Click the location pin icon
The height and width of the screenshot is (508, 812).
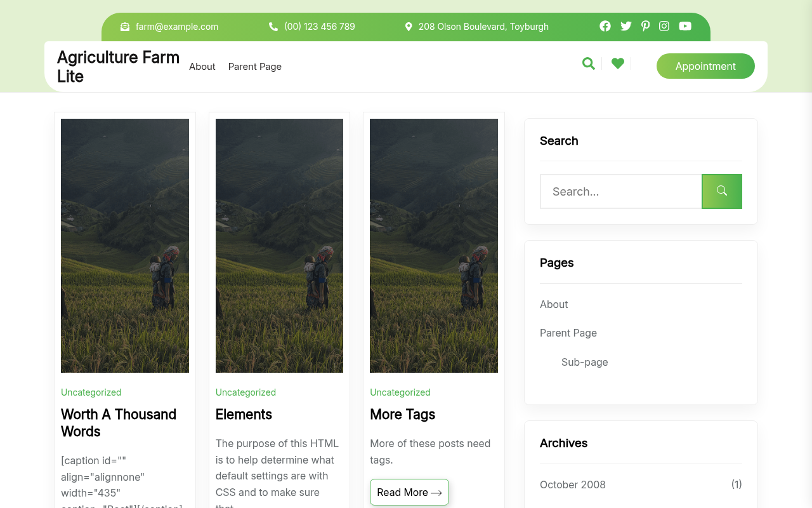409,27
